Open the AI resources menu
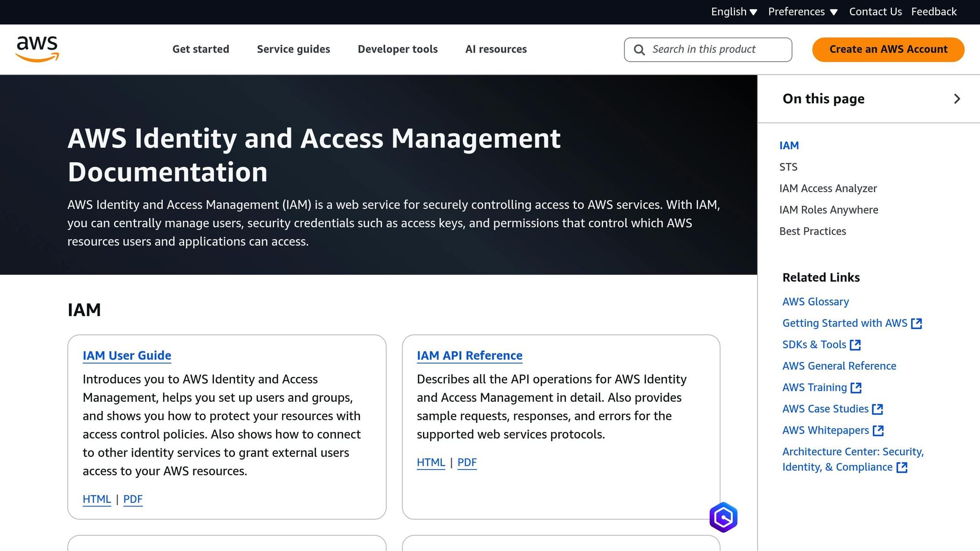Screen dimensions: 980x551 [x=496, y=49]
